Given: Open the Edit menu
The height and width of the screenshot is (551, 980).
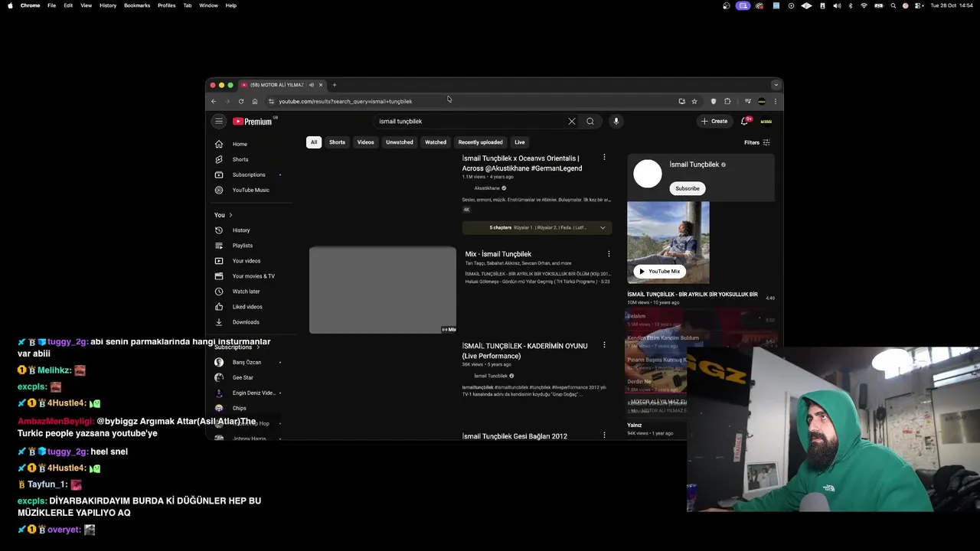Looking at the screenshot, I should point(68,5).
